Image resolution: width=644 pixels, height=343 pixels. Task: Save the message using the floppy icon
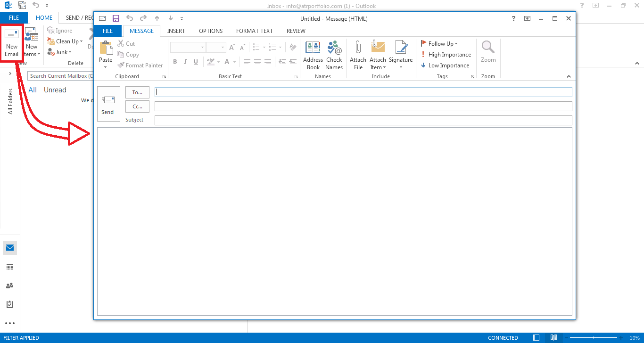[x=116, y=18]
